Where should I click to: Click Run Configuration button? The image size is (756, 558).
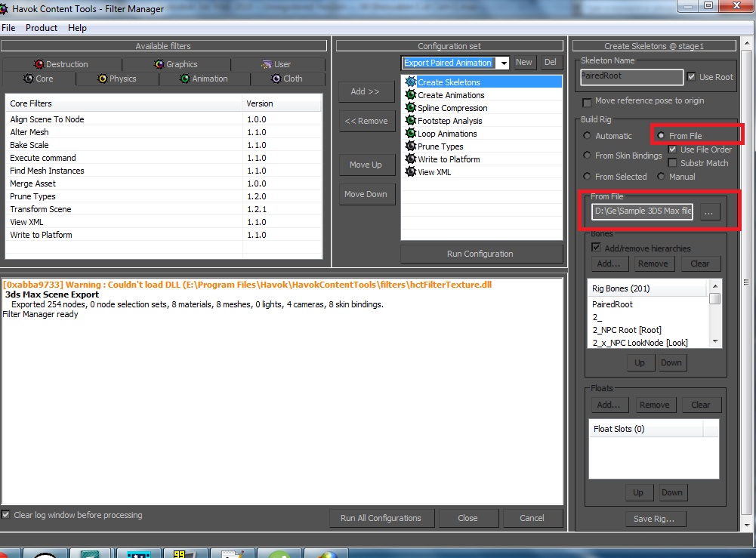pyautogui.click(x=480, y=254)
